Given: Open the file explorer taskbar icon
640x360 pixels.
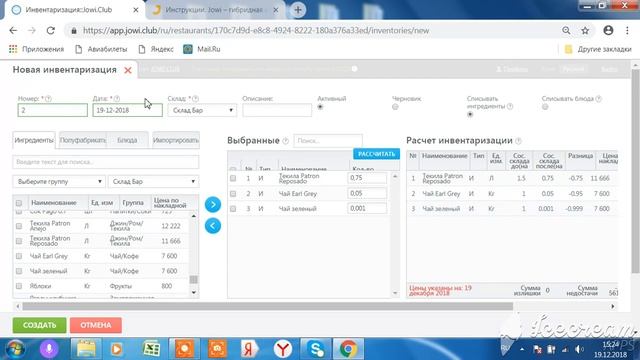Looking at the screenshot, I should point(86,349).
